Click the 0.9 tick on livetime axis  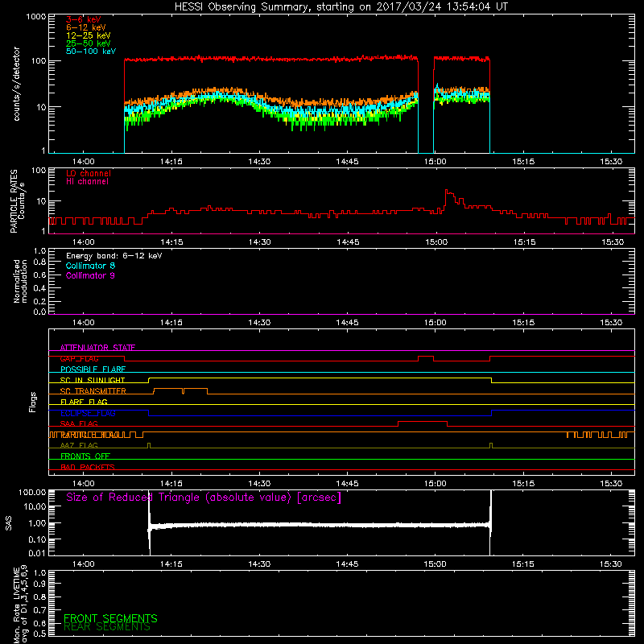[39, 584]
